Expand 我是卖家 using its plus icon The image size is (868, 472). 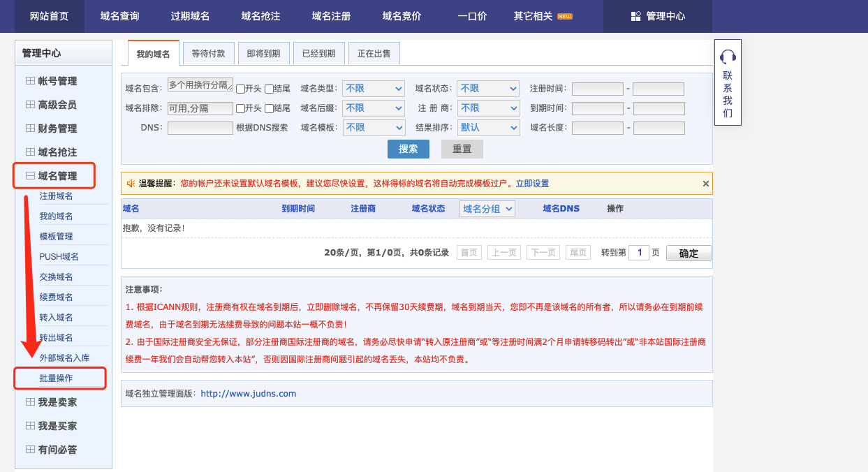pos(30,402)
